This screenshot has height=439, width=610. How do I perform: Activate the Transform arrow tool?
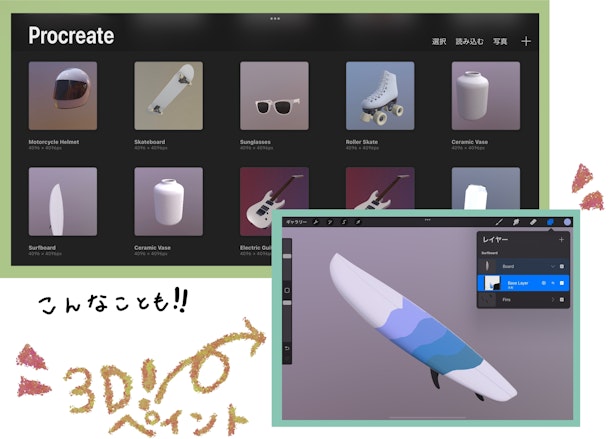(357, 220)
